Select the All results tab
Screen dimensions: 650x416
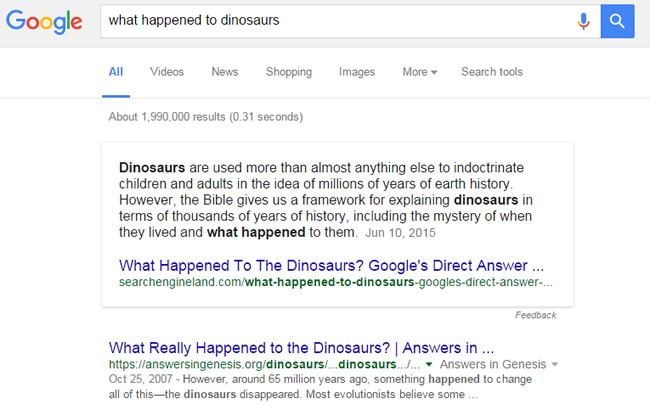click(116, 72)
